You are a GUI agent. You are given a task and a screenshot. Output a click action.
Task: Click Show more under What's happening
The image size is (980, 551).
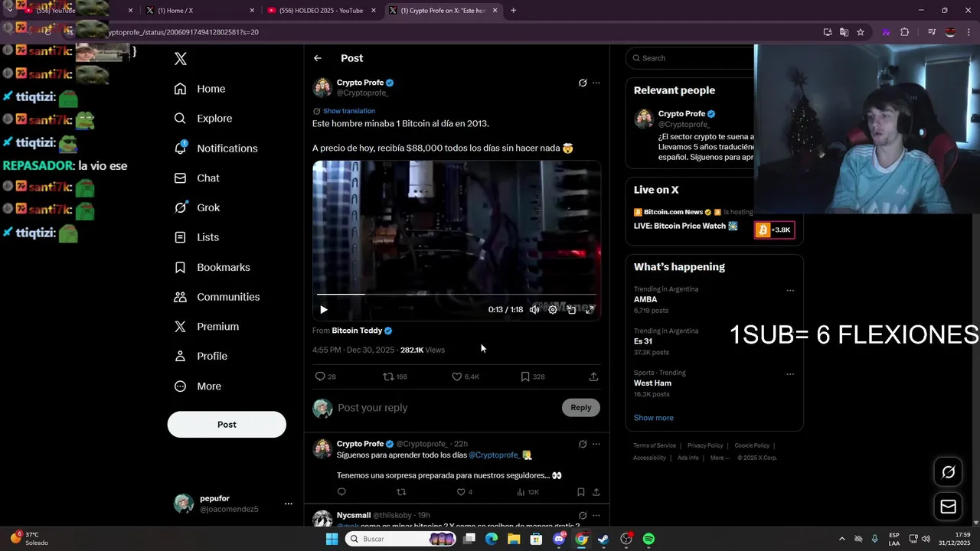point(654,418)
